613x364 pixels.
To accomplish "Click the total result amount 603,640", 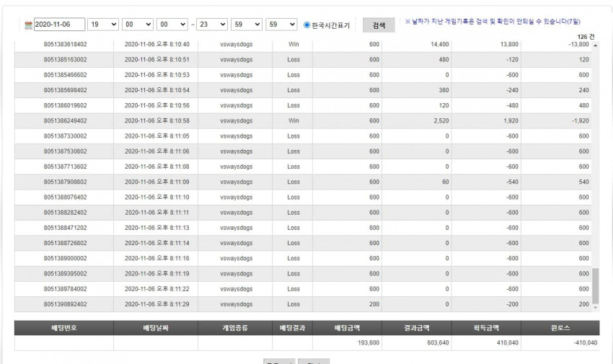I will coord(438,343).
